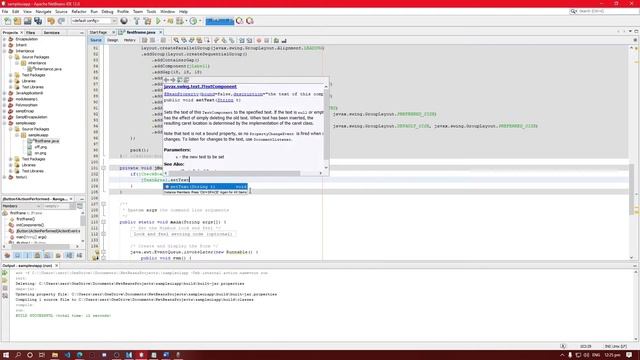Image resolution: width=640 pixels, height=360 pixels.
Task: Select the firstframe.java editor tab
Action: [141, 32]
